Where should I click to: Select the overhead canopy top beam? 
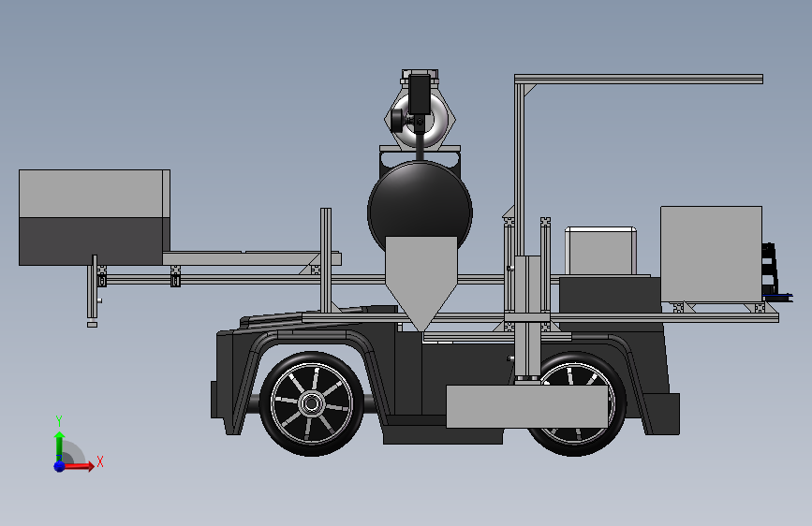[639, 79]
